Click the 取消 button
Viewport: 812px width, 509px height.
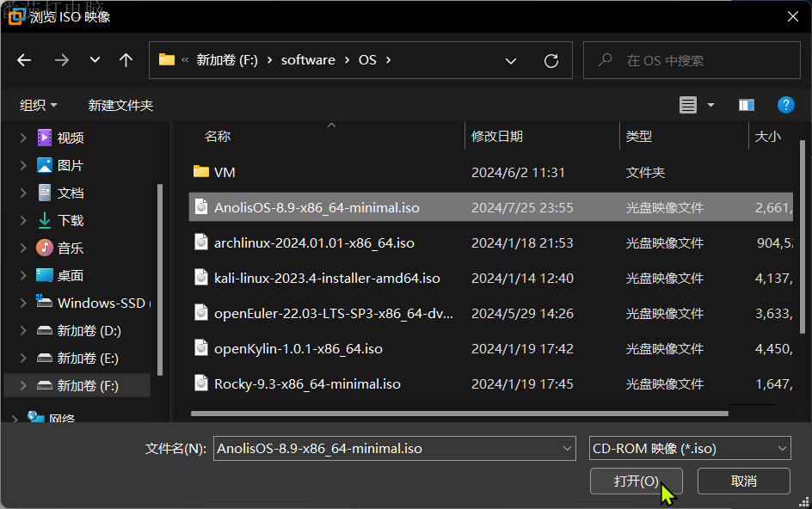pos(744,481)
